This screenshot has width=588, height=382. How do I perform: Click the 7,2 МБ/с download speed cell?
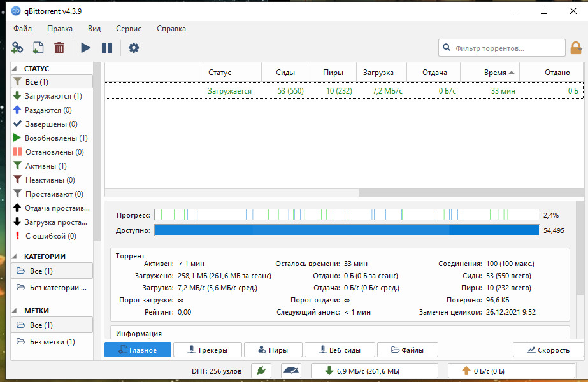click(387, 90)
